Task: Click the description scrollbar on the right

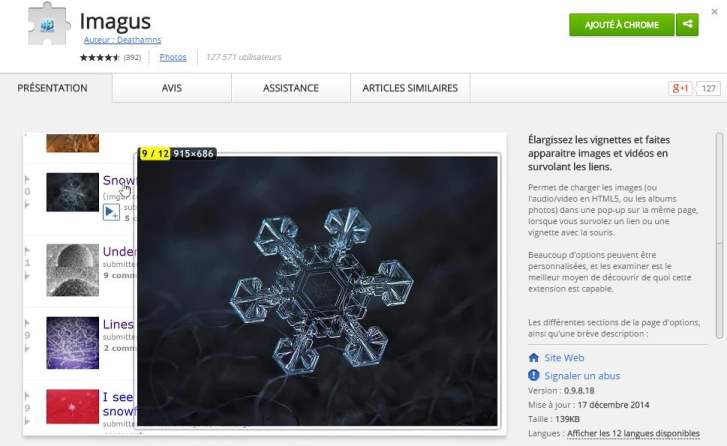Action: pyautogui.click(x=719, y=236)
